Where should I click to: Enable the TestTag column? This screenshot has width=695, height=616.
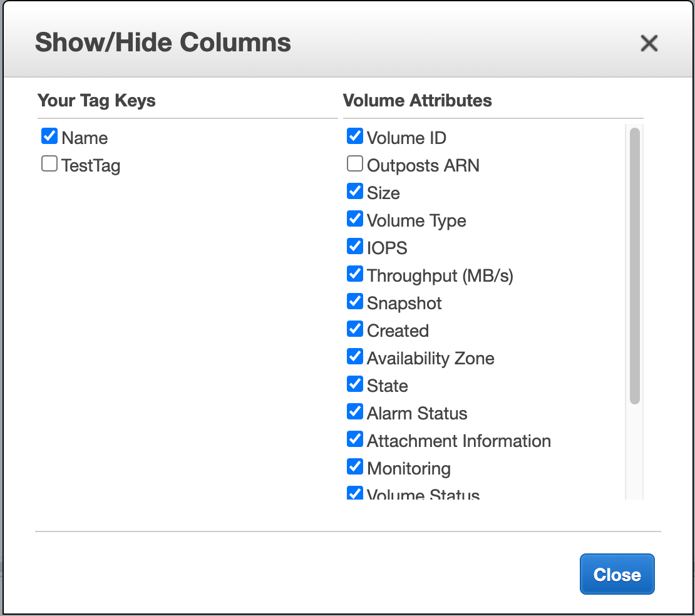(49, 163)
